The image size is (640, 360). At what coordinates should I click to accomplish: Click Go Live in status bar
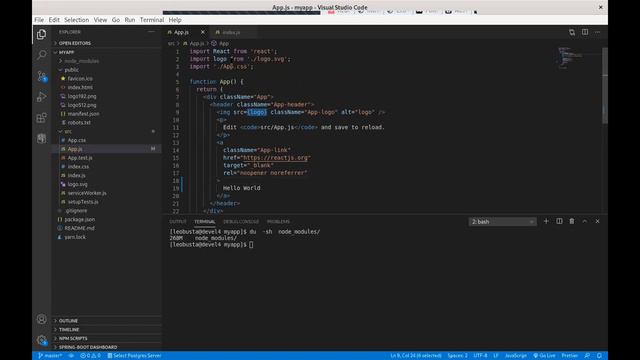click(544, 356)
